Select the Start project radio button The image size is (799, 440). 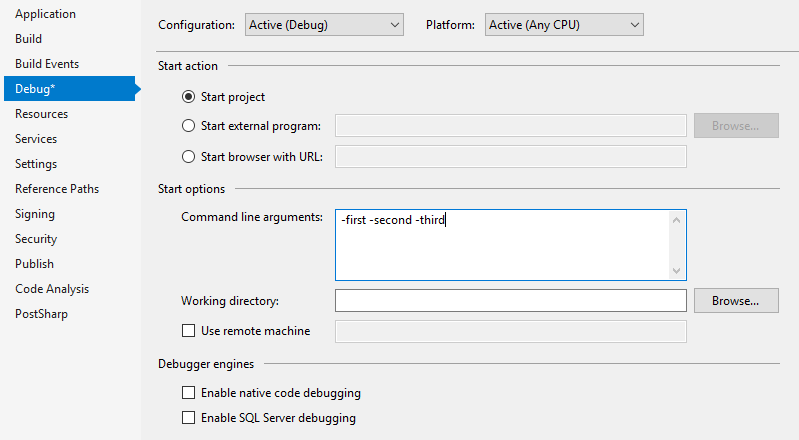coord(189,97)
